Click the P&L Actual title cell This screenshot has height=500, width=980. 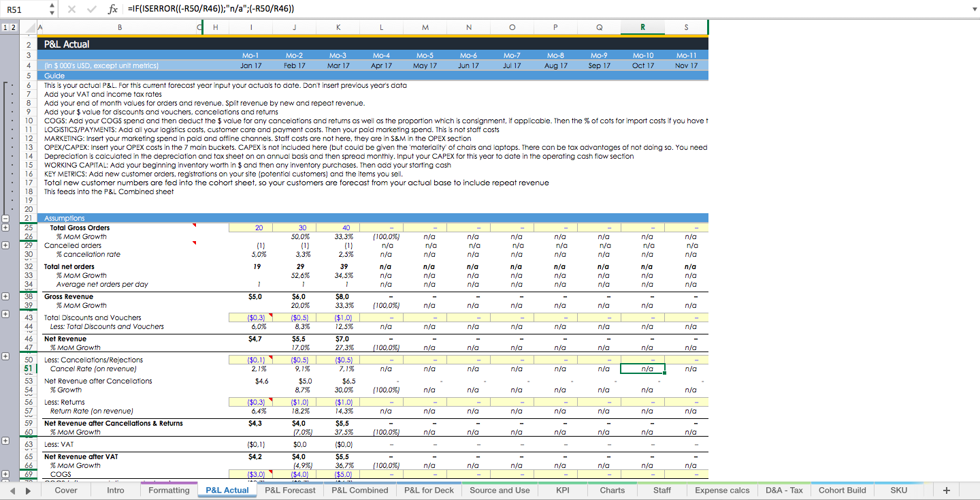tap(67, 44)
